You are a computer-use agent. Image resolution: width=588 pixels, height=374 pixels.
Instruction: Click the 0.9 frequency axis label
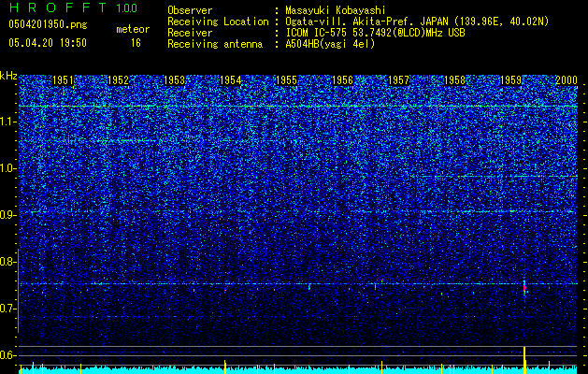click(x=7, y=215)
